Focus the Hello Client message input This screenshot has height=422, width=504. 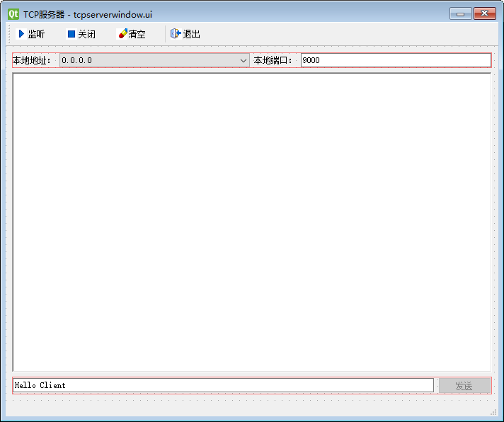click(x=223, y=385)
